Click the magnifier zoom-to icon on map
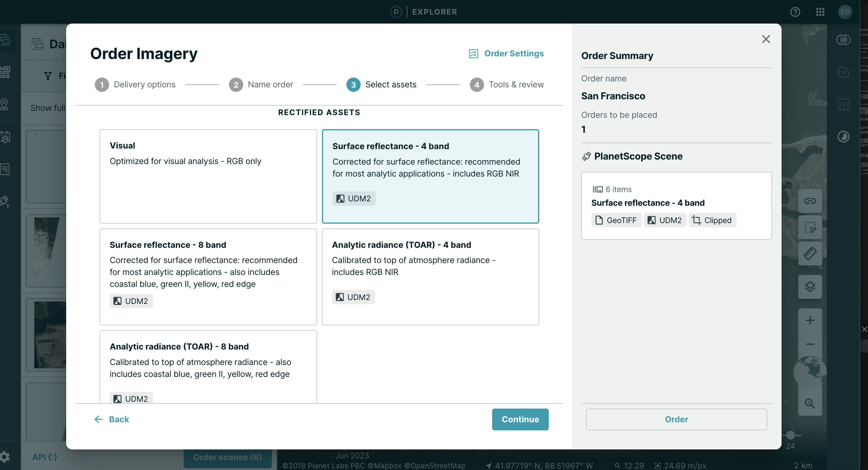Viewport: 868px width, 470px height. point(810,403)
